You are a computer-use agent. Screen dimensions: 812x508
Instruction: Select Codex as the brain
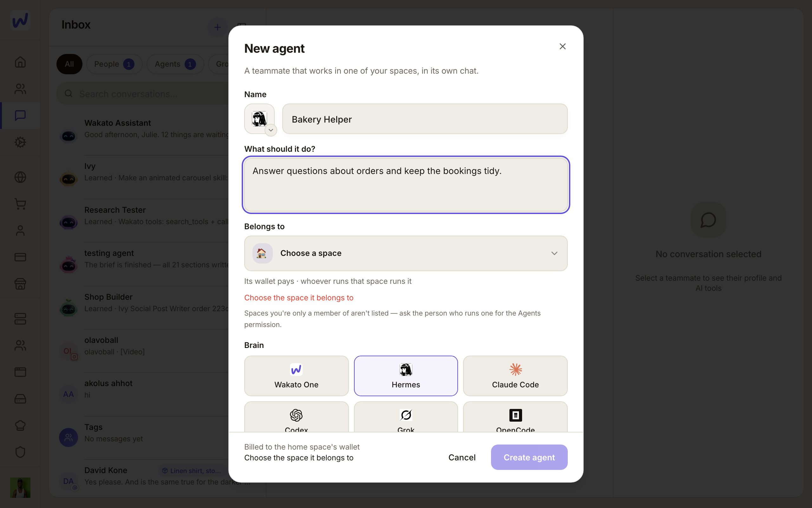click(296, 417)
